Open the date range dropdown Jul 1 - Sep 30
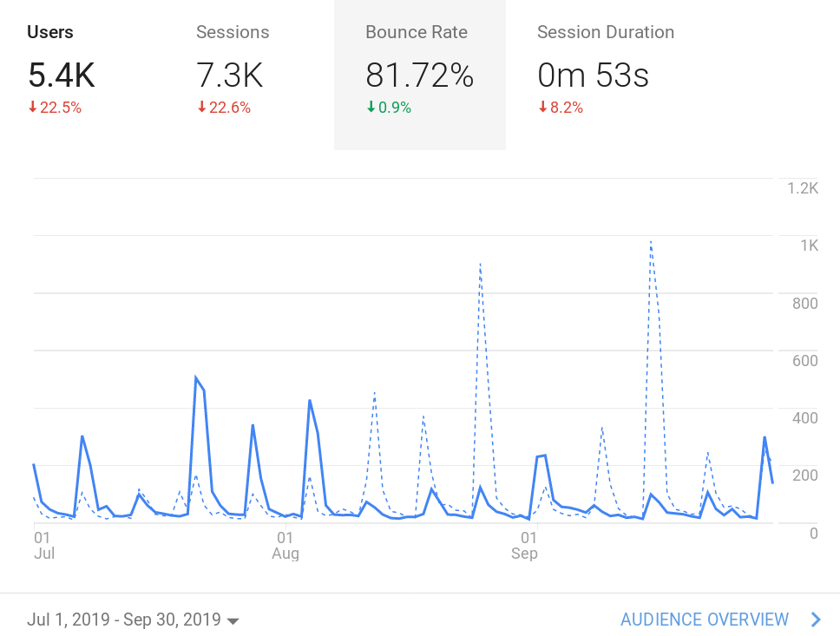This screenshot has width=840, height=636. 133,620
